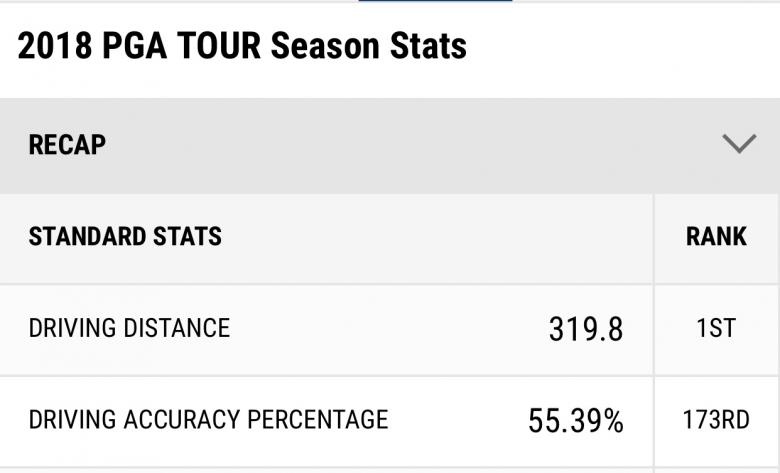Click the 55.39% accuracy value
The width and height of the screenshot is (780, 473).
(575, 421)
